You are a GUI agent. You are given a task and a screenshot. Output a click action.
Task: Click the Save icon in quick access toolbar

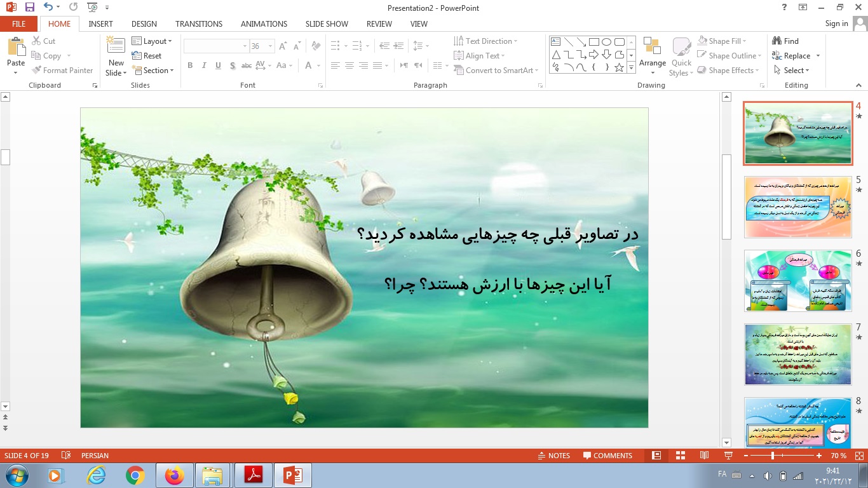(x=30, y=8)
